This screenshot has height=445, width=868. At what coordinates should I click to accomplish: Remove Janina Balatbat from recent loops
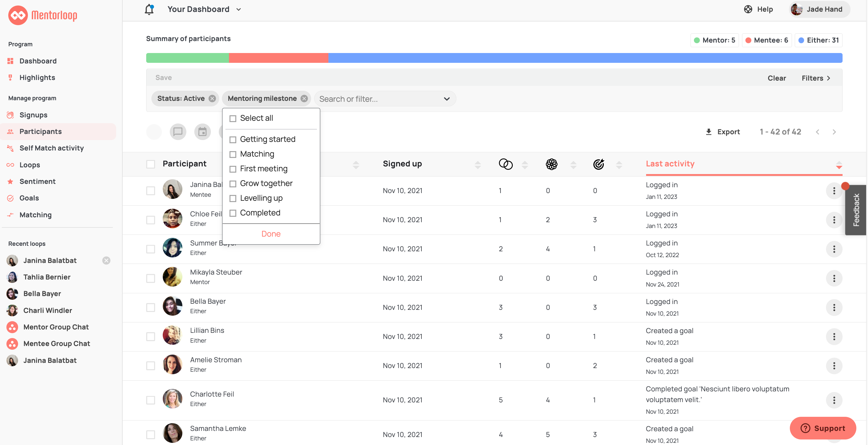coord(106,261)
